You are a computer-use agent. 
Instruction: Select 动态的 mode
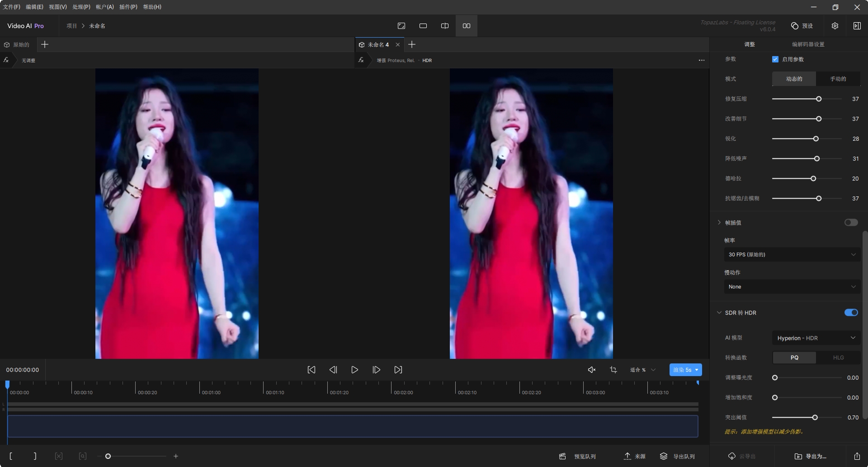(794, 79)
